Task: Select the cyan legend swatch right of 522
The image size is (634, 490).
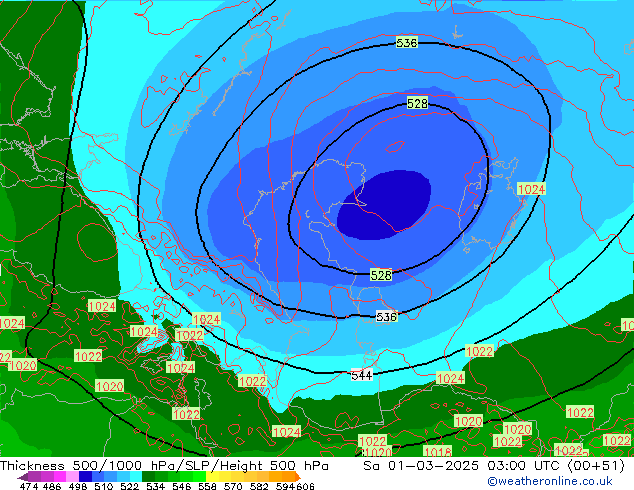Action: pyautogui.click(x=136, y=476)
